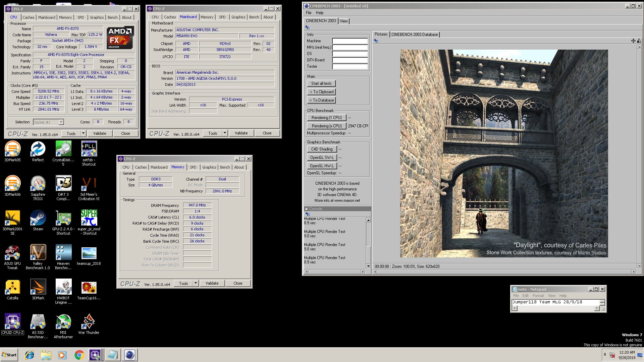Start the C4D Shading test
Viewport: 644px width, 362px height.
click(x=322, y=149)
